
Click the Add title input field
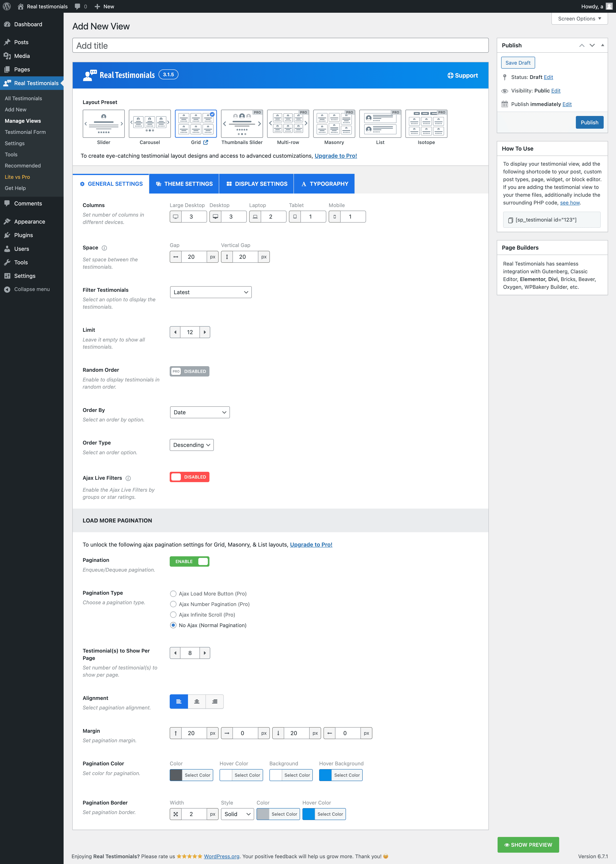[280, 46]
